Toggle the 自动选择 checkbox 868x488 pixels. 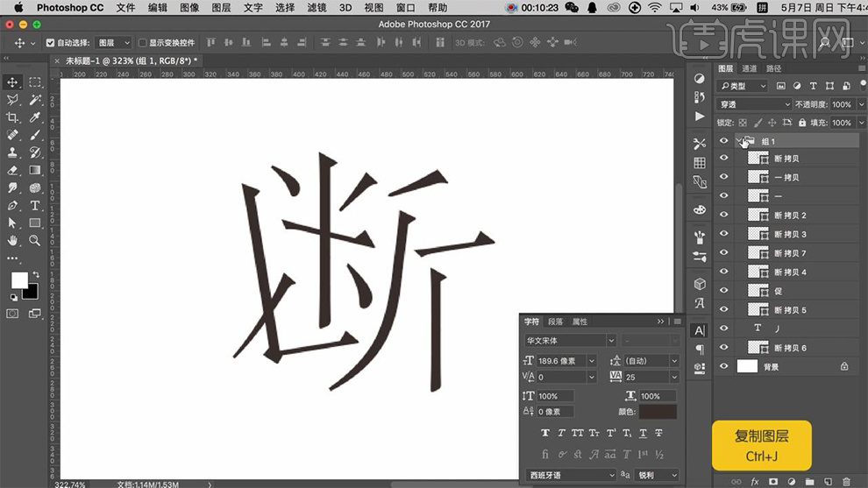tap(50, 43)
